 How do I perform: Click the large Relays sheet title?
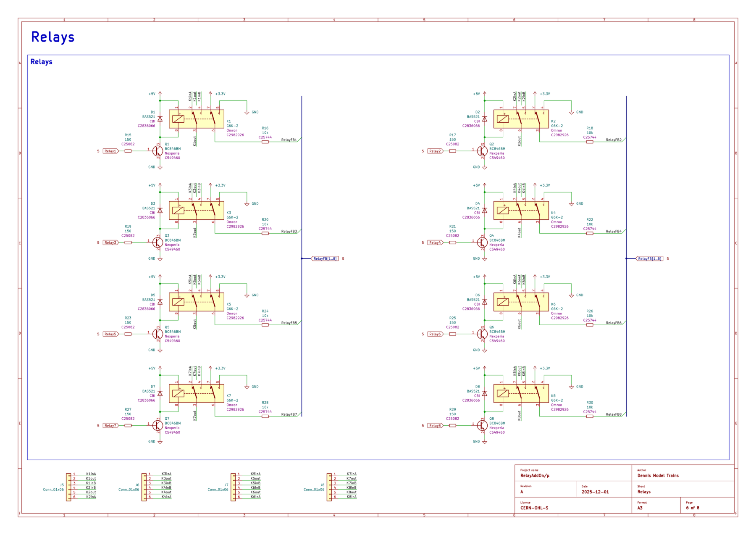[53, 37]
